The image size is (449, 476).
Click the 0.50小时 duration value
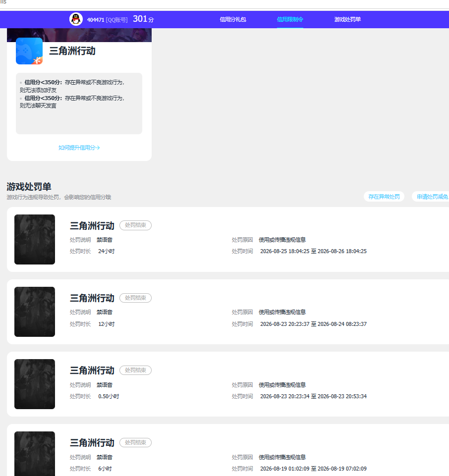109,396
